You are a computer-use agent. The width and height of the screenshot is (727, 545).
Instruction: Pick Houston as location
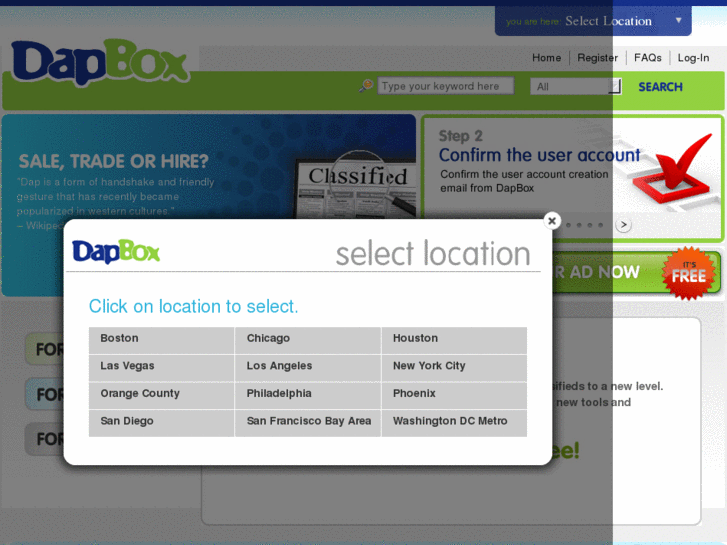[x=454, y=340]
